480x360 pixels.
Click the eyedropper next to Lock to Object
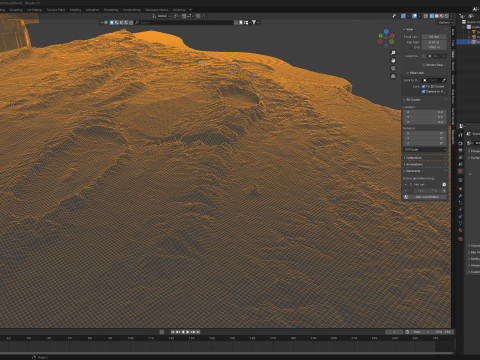[x=444, y=80]
